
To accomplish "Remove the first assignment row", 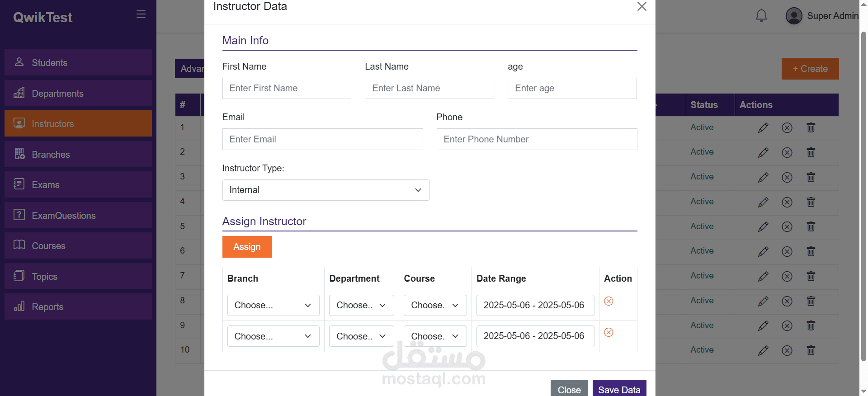I will tap(609, 301).
